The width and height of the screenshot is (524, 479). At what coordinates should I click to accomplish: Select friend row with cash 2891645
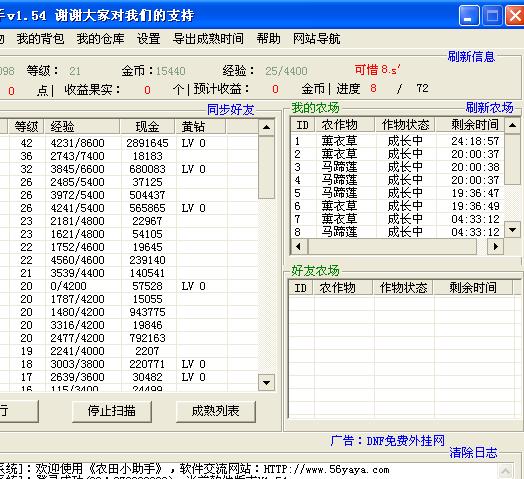pos(129,143)
